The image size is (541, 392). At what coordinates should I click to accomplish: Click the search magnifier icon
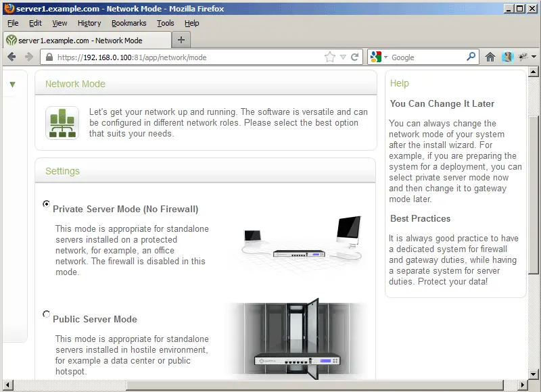click(x=471, y=57)
